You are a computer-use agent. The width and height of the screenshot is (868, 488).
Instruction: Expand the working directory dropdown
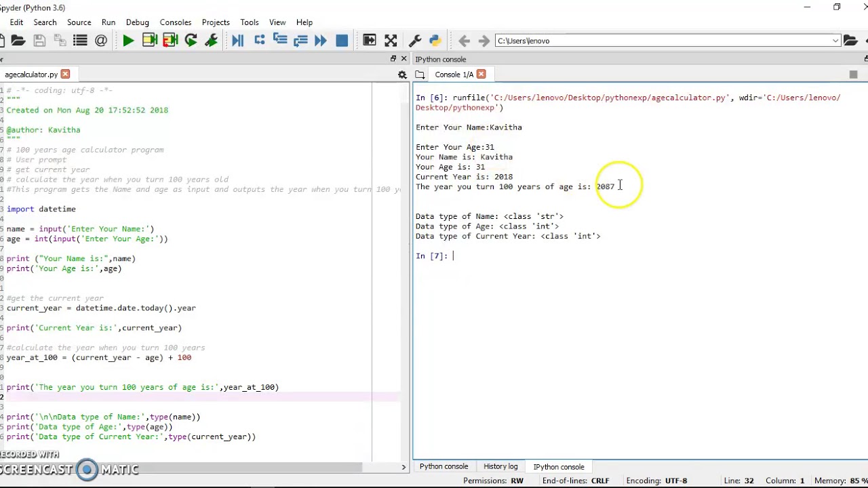click(x=835, y=41)
